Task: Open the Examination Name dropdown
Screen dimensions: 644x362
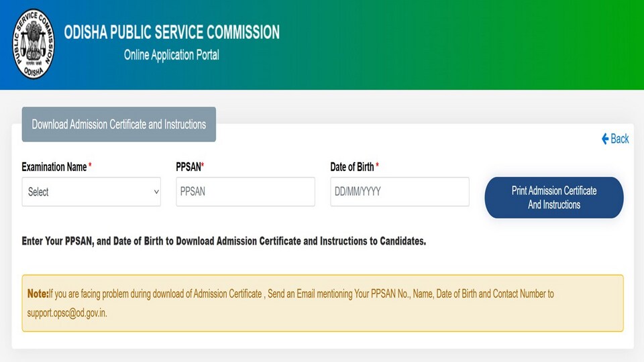Action: (91, 192)
